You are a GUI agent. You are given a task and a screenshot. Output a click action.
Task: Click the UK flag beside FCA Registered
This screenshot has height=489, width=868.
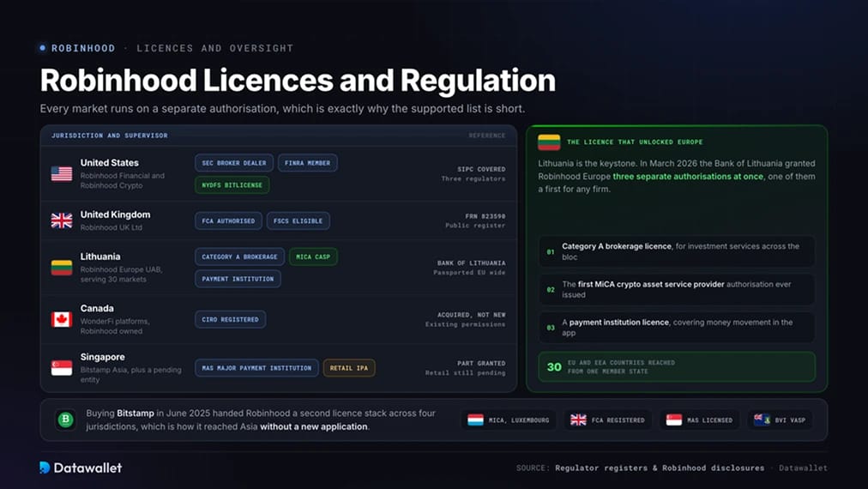[578, 420]
